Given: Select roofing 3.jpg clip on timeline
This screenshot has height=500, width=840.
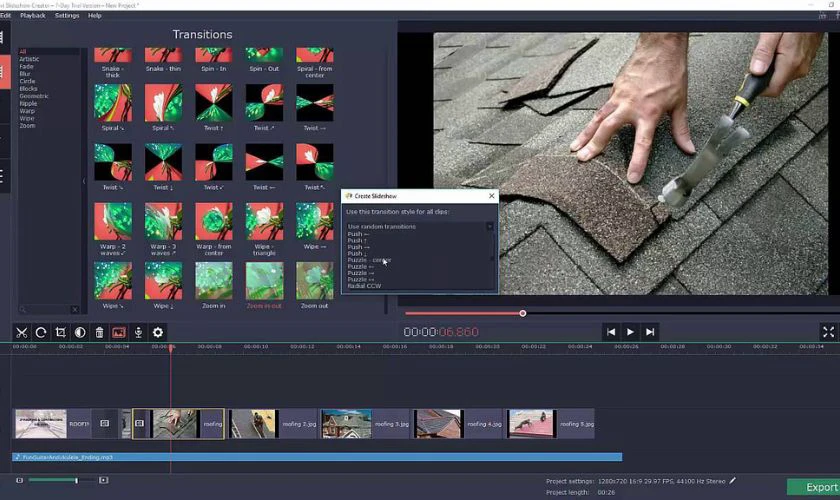Looking at the screenshot, I should pyautogui.click(x=365, y=424).
